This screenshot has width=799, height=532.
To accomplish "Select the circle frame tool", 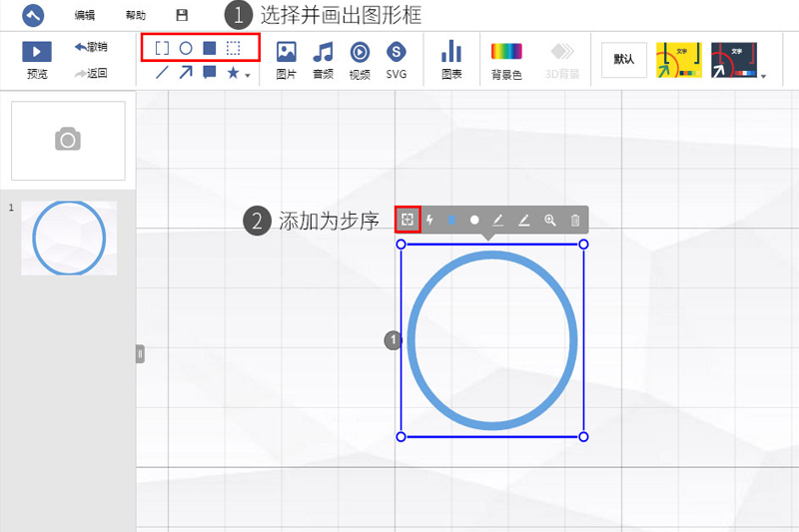I will pyautogui.click(x=186, y=48).
